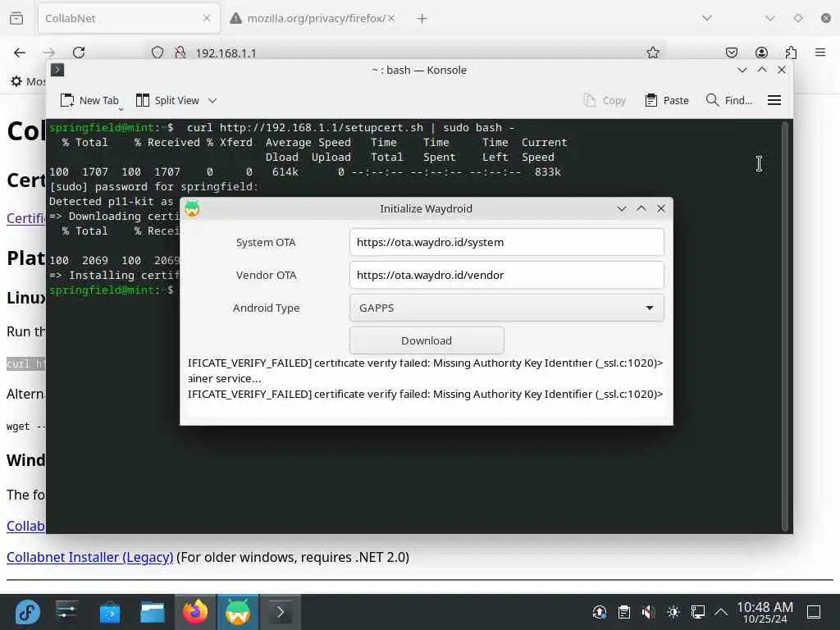This screenshot has width=840, height=630.
Task: Click the show desktop button
Action: 814,612
